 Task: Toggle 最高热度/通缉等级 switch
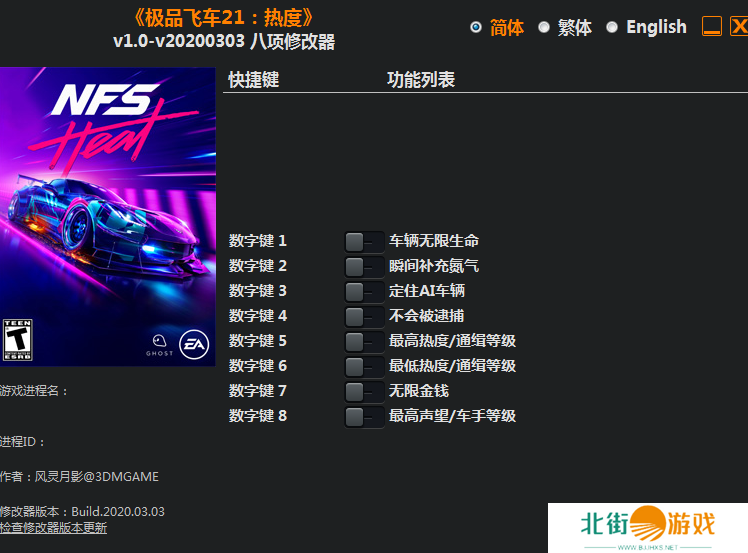point(363,341)
